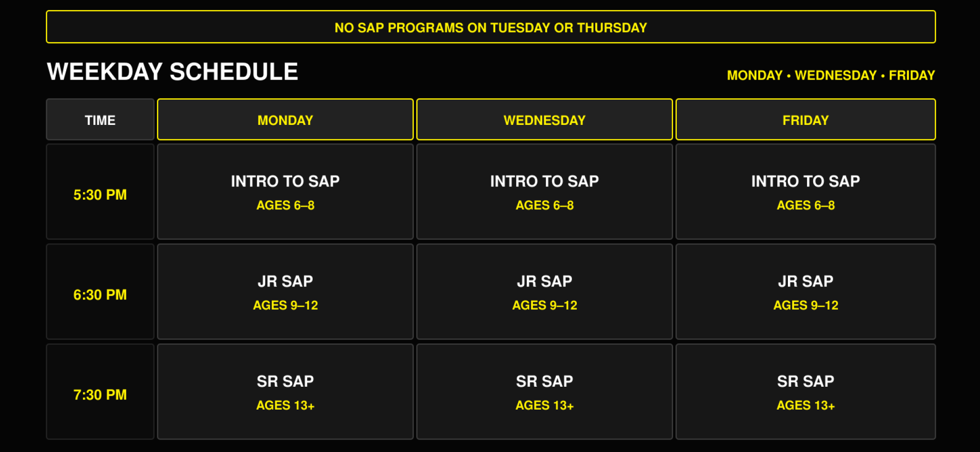Open Monday's Intro to SAP class
This screenshot has width=980, height=452.
[x=285, y=192]
